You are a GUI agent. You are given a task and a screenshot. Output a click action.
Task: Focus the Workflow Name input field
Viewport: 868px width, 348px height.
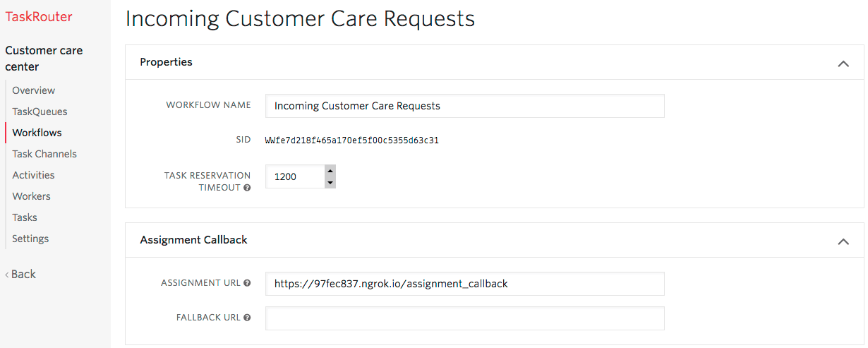click(x=464, y=106)
